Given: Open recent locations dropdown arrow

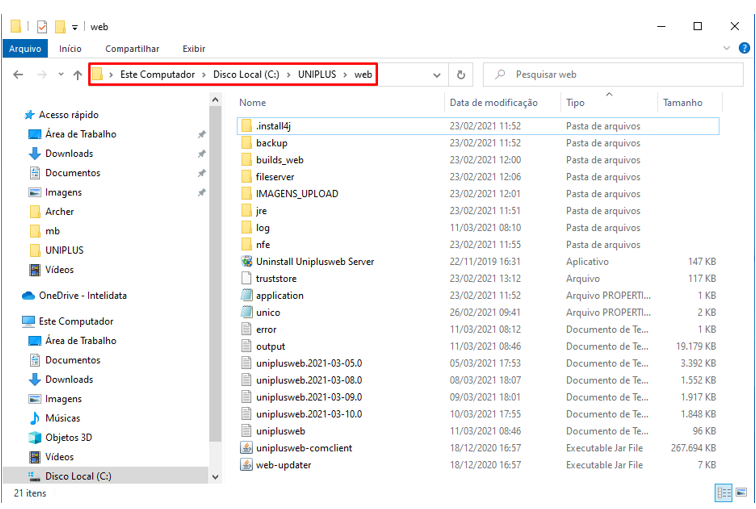Looking at the screenshot, I should (61, 75).
